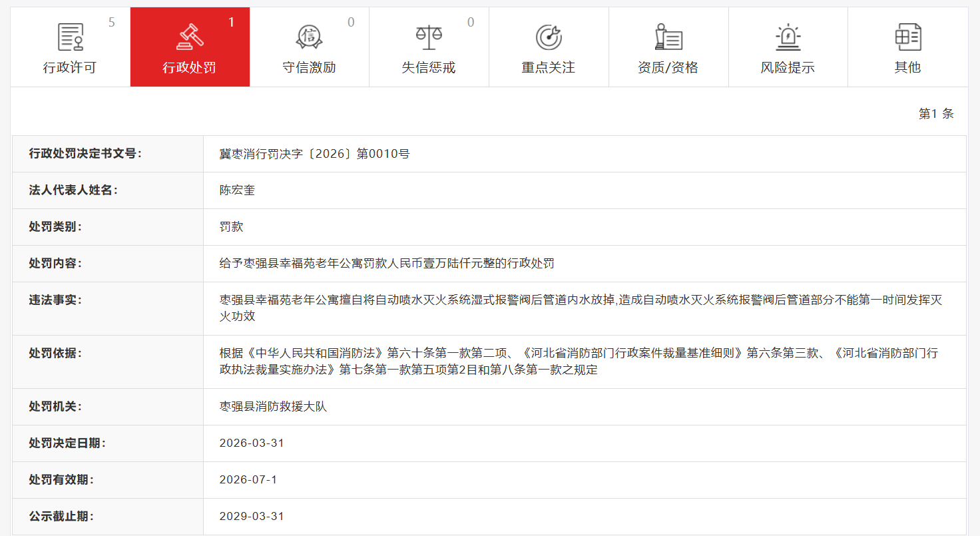Open the 资质/资格 tab label
980x536 pixels.
coord(668,68)
